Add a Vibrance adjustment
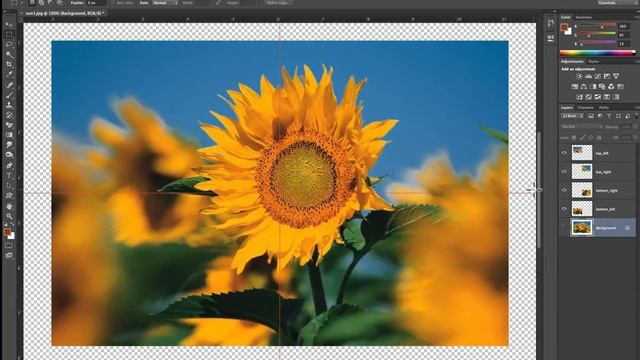Screen dimensions: 640x360 click(616, 76)
